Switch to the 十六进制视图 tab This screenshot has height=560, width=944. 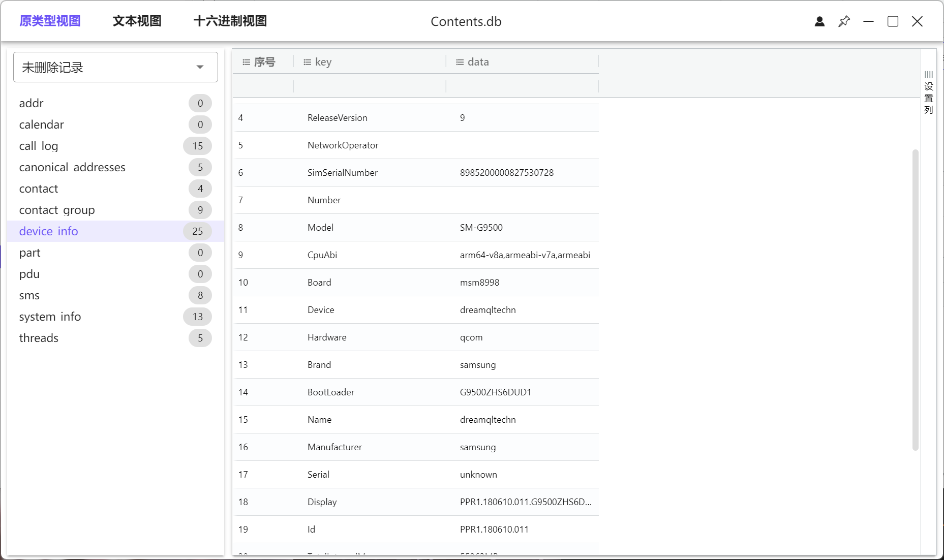click(x=230, y=21)
